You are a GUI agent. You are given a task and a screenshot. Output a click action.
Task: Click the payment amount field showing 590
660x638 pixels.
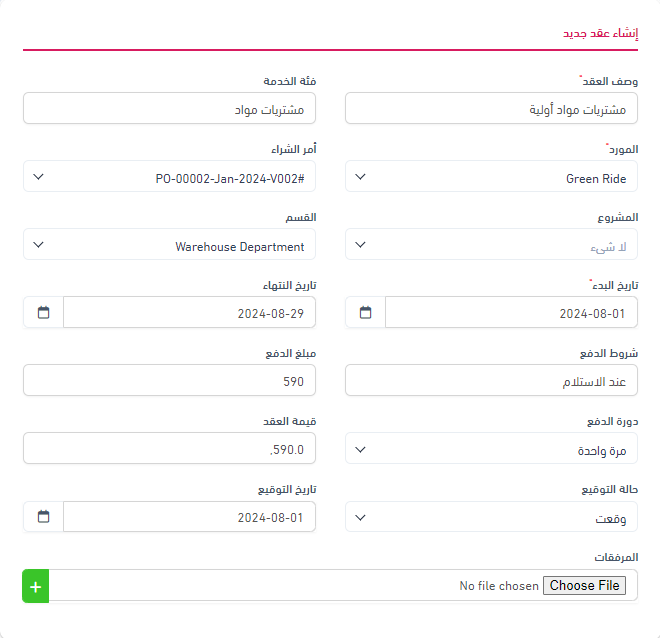[169, 381]
